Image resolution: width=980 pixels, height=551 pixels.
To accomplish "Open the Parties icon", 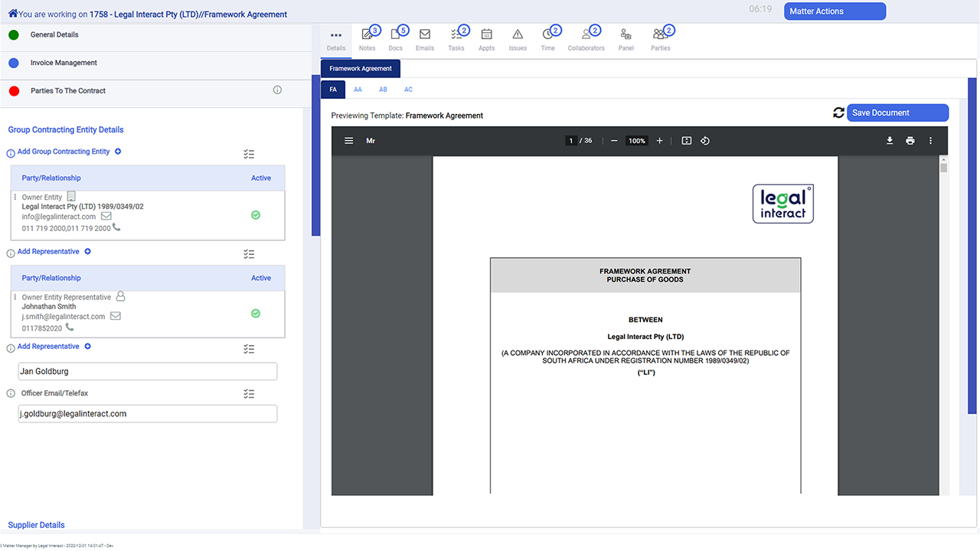I will coord(659,34).
